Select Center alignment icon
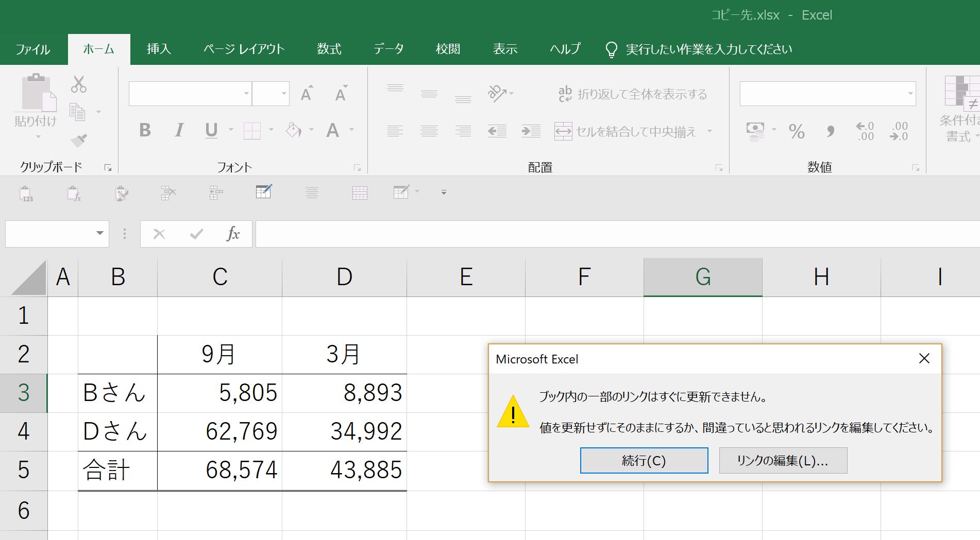980x540 pixels. pyautogui.click(x=429, y=131)
